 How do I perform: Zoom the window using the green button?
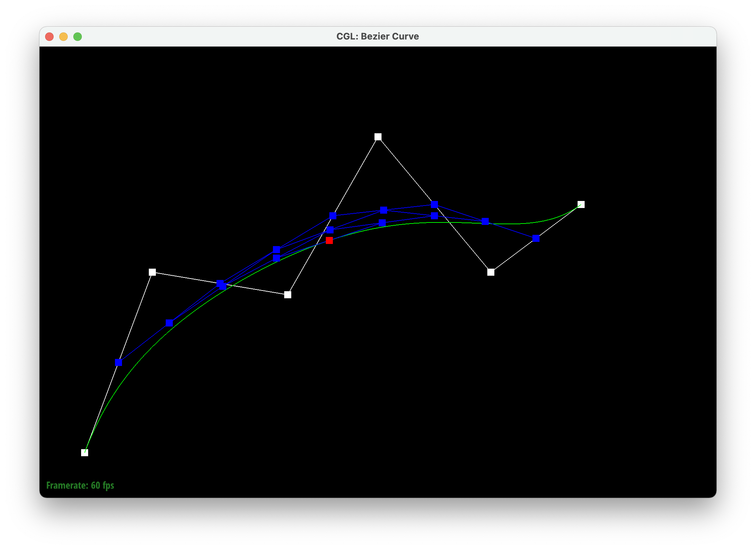78,37
